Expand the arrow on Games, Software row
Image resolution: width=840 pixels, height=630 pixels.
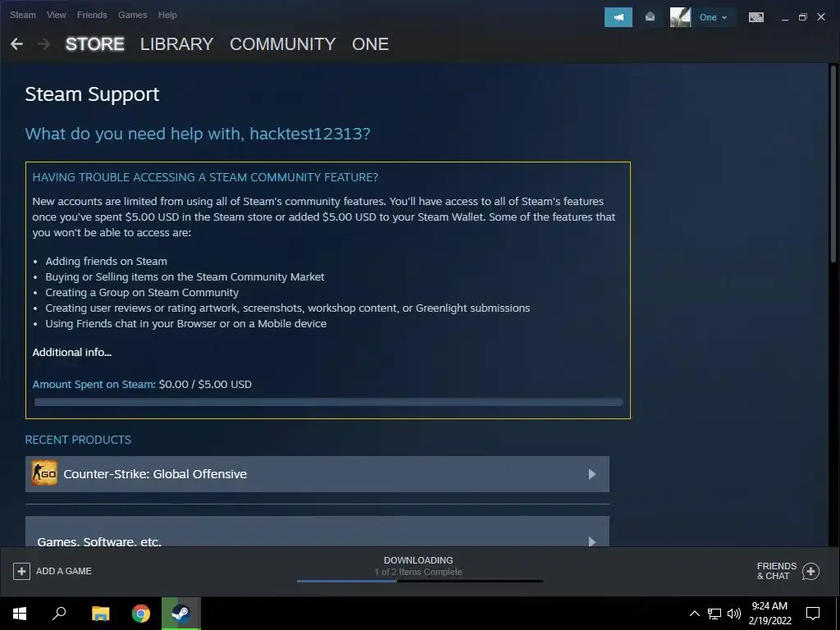point(592,541)
